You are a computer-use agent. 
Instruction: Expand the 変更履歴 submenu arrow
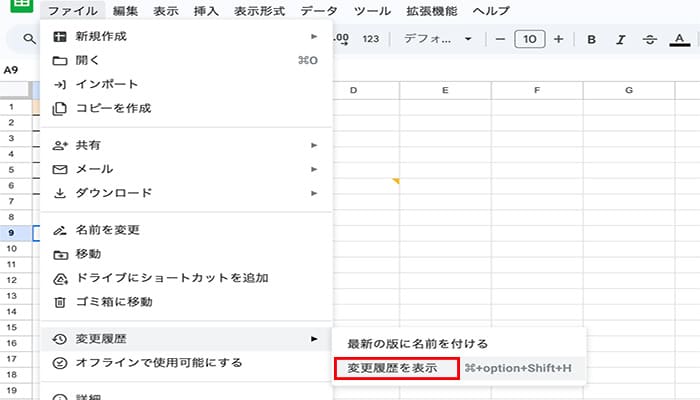click(314, 339)
